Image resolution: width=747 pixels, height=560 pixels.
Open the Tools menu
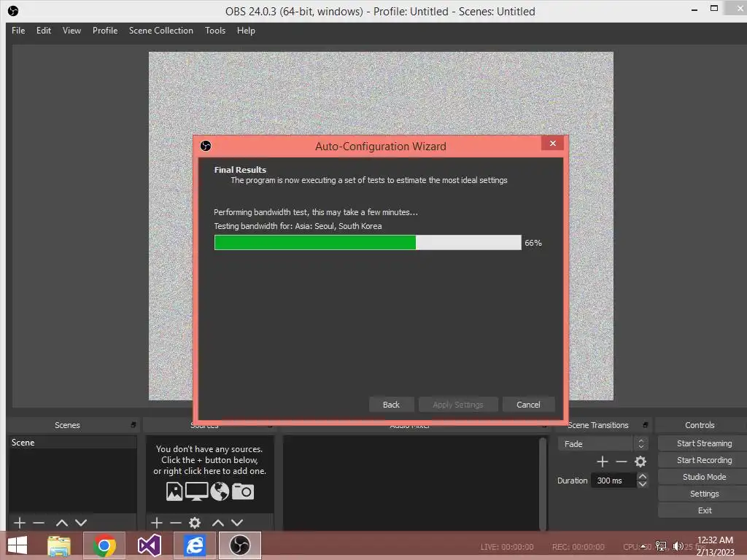[215, 31]
